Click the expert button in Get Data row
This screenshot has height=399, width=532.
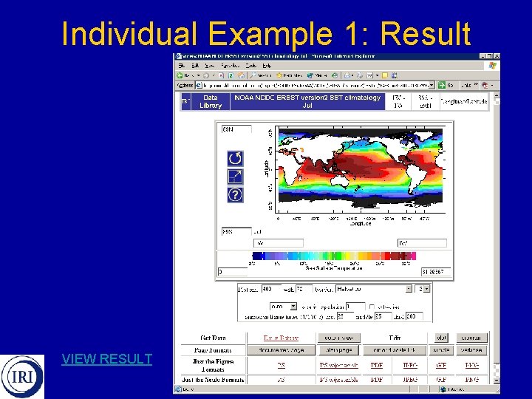471,338
